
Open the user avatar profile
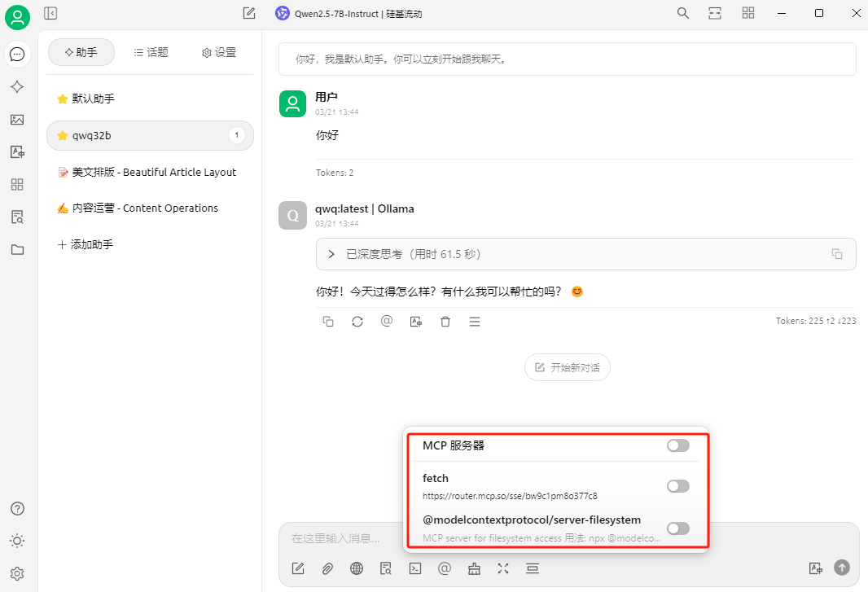[x=17, y=17]
